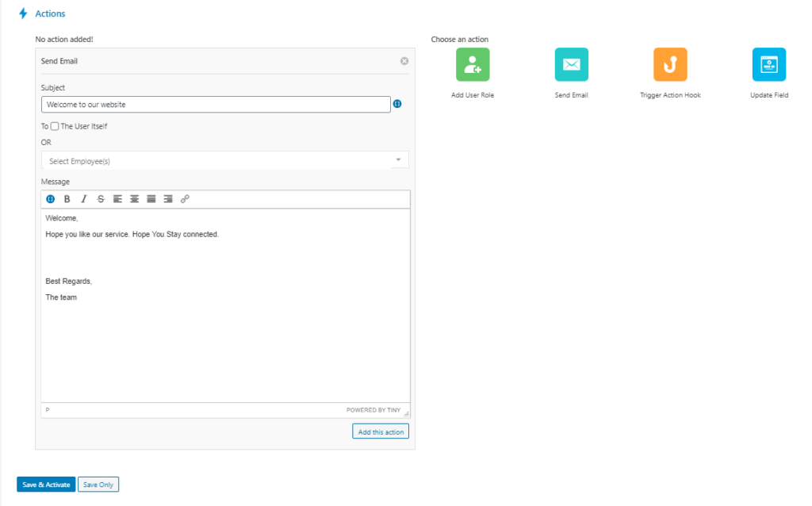The width and height of the screenshot is (812, 506).
Task: Check 'The User Itself' checkbox
Action: [x=55, y=126]
